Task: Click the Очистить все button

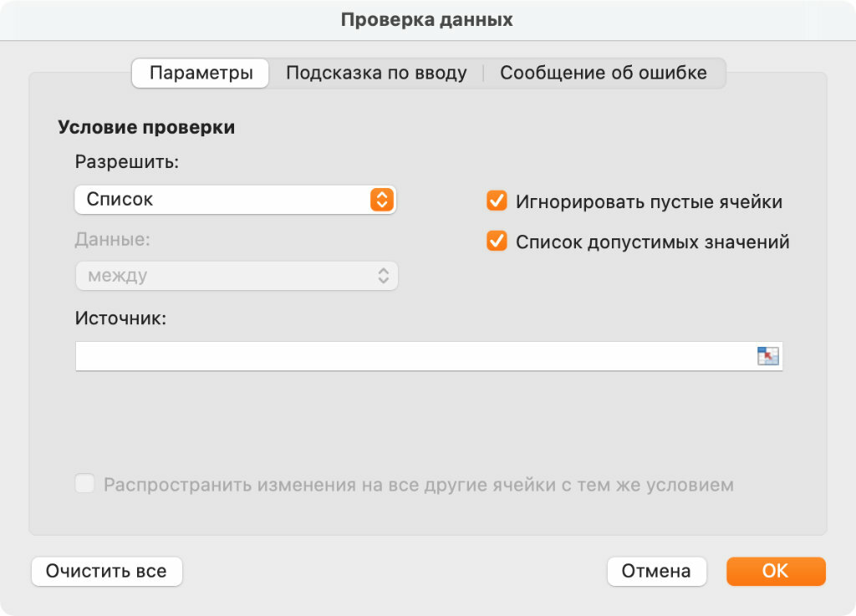Action: [106, 571]
